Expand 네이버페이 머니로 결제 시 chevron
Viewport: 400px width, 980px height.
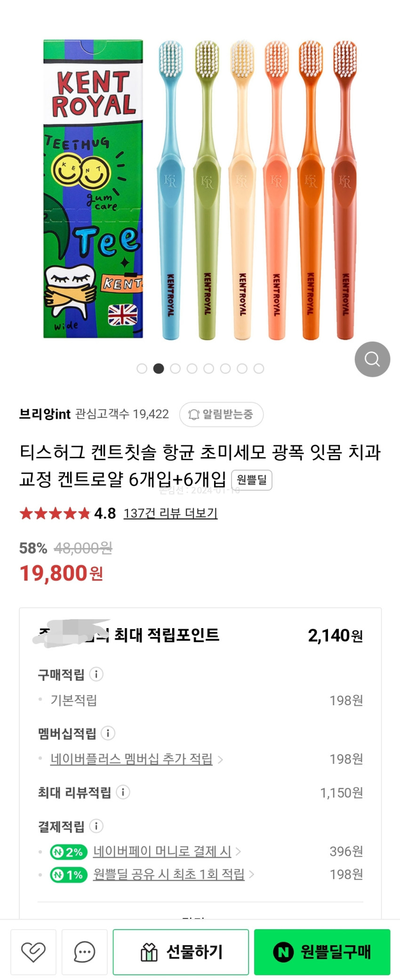238,851
